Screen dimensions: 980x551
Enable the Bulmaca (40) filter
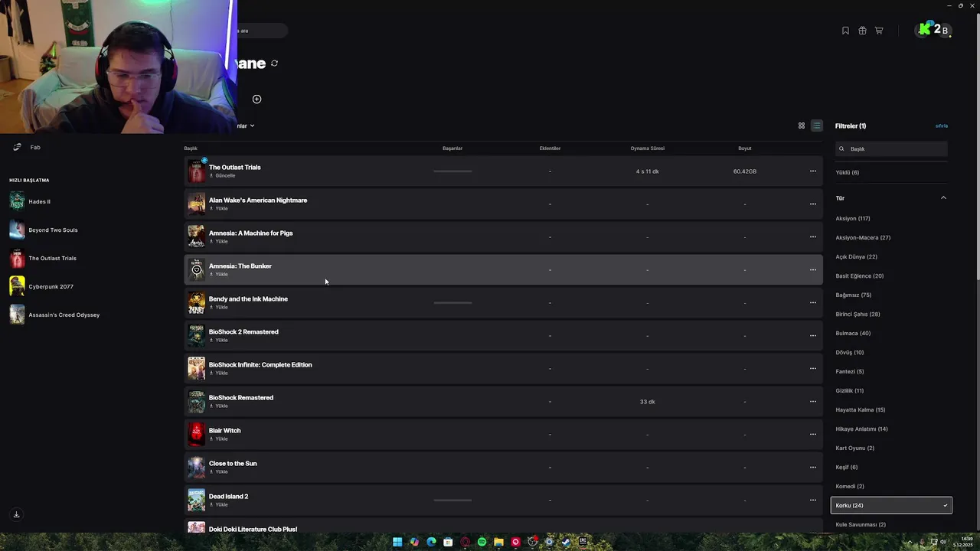853,333
